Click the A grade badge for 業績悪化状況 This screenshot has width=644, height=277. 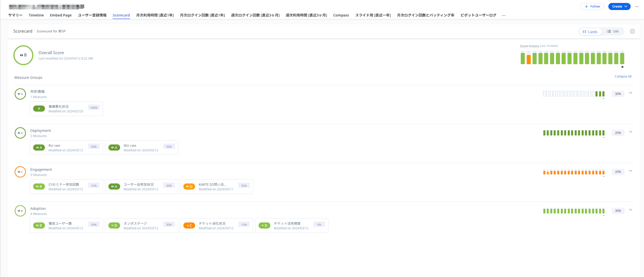(x=39, y=109)
